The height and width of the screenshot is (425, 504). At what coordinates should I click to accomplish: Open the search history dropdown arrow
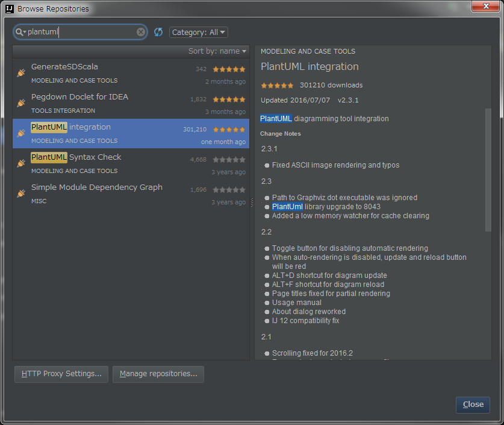(25, 31)
